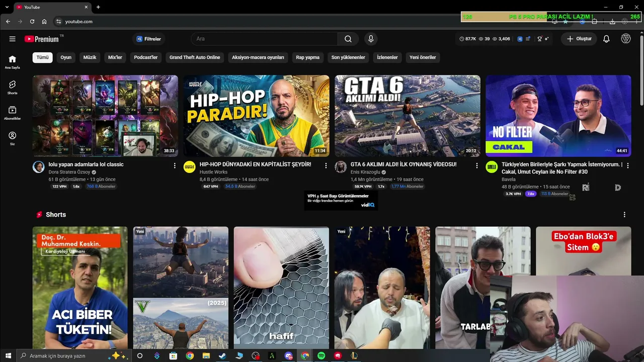644x362 pixels.
Task: Visit the Hustle Works channel name link
Action: (213, 172)
